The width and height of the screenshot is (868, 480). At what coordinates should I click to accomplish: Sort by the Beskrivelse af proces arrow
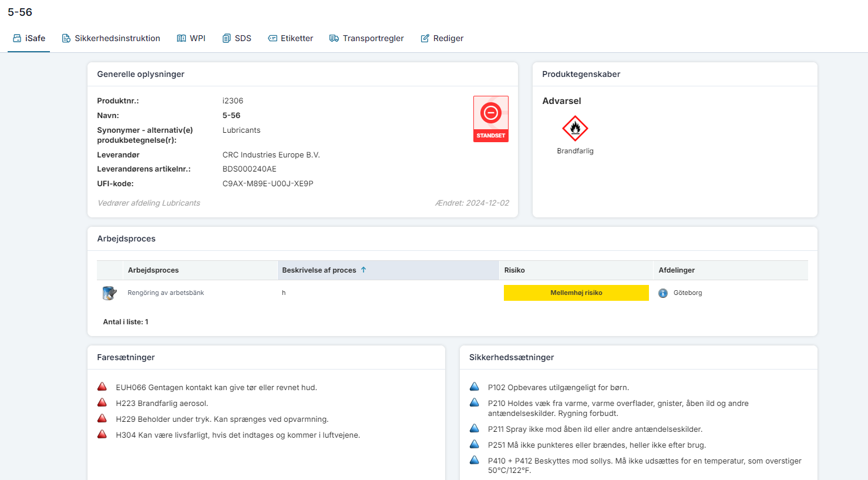pos(364,270)
